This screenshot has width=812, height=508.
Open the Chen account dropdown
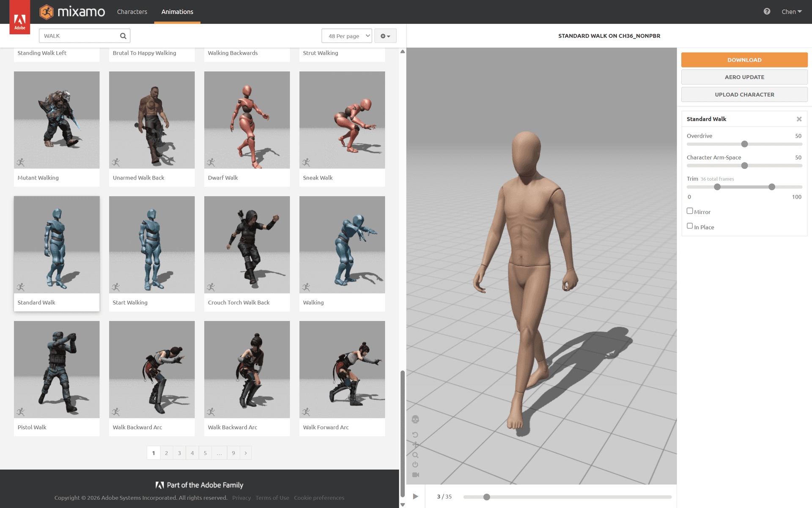791,11
